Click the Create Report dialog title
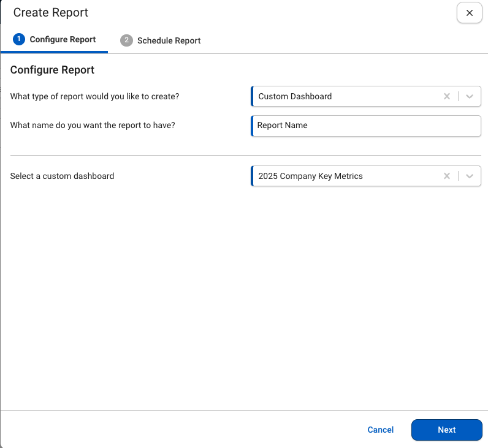Image resolution: width=488 pixels, height=448 pixels. click(x=51, y=12)
